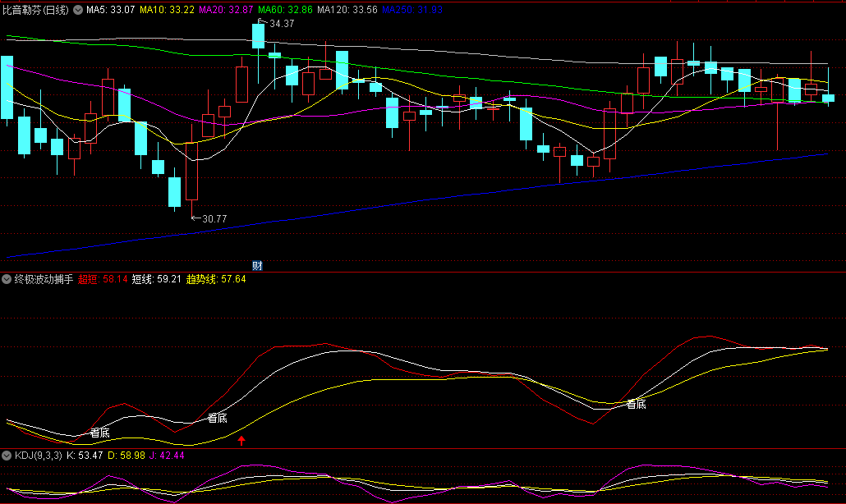Click the D: 58.98 value
846x504 pixels.
pos(126,456)
